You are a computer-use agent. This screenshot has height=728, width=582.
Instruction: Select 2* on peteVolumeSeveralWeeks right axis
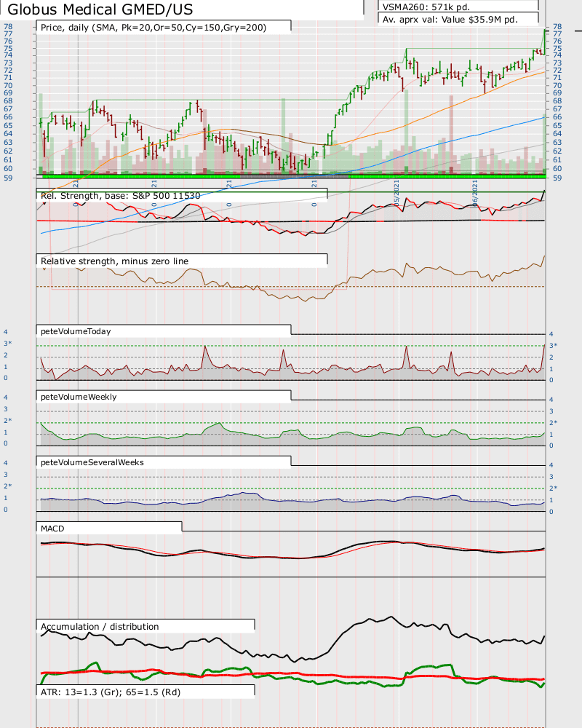click(553, 488)
